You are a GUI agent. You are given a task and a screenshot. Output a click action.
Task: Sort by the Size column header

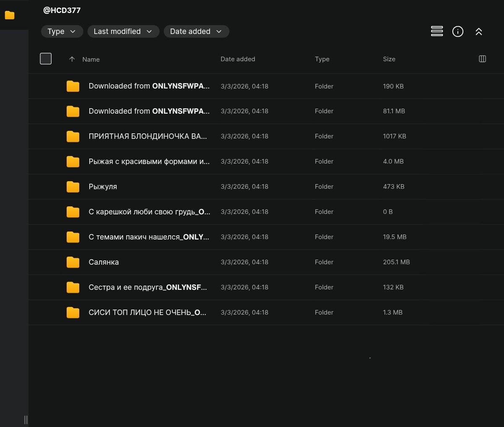(x=389, y=59)
